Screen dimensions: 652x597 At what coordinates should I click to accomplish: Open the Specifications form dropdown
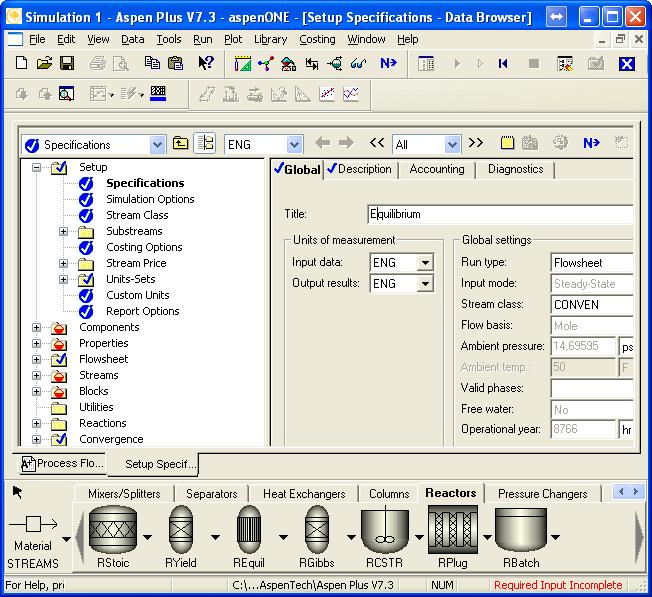pos(157,145)
